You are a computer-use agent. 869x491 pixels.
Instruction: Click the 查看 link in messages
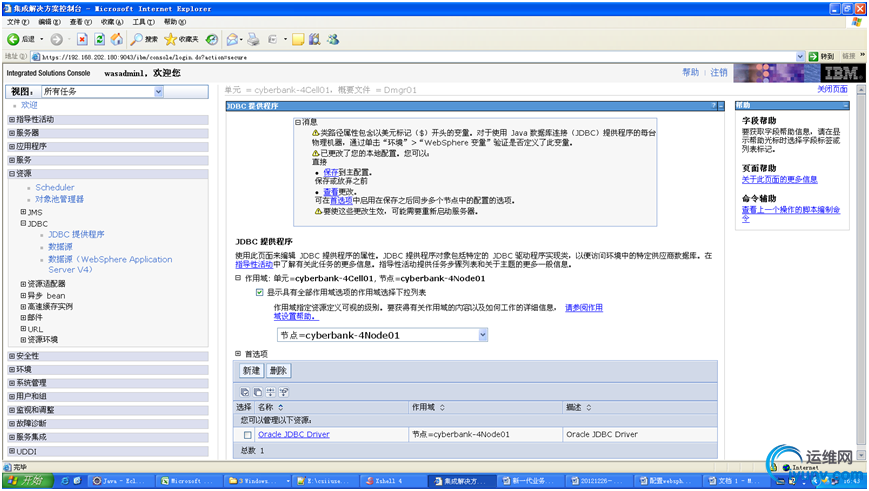point(331,192)
